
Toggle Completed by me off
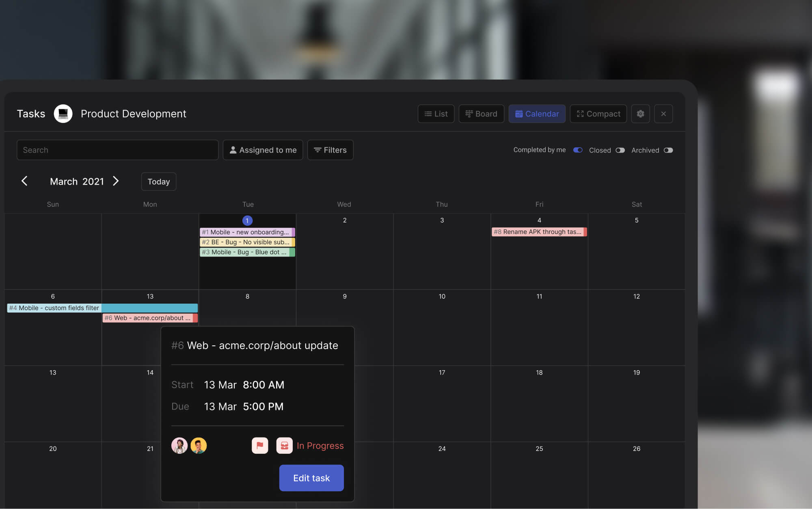pyautogui.click(x=577, y=150)
